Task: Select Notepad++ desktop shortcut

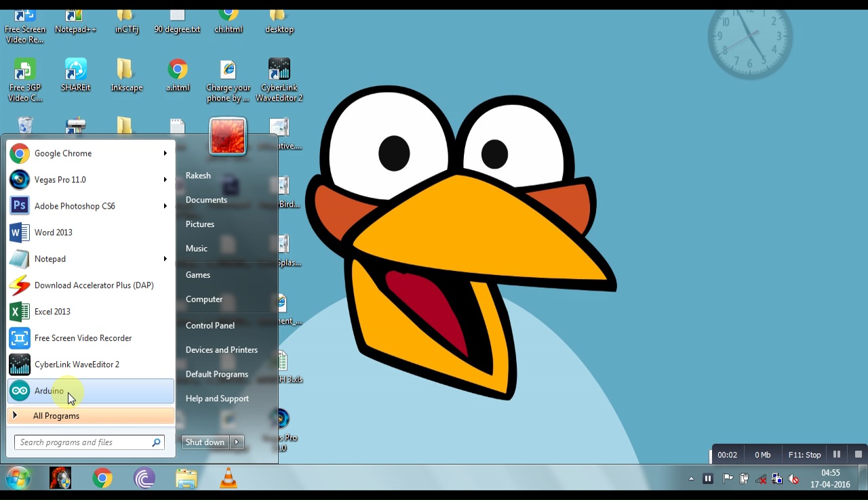Action: (x=75, y=22)
